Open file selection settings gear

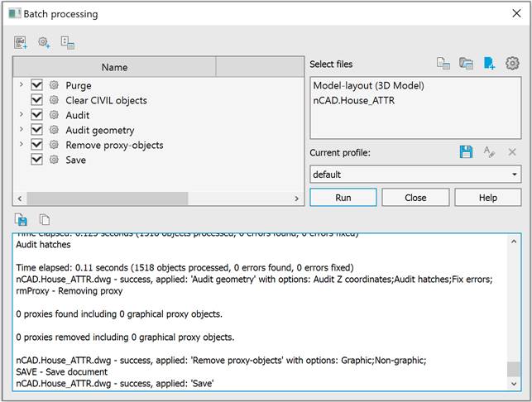tap(512, 63)
